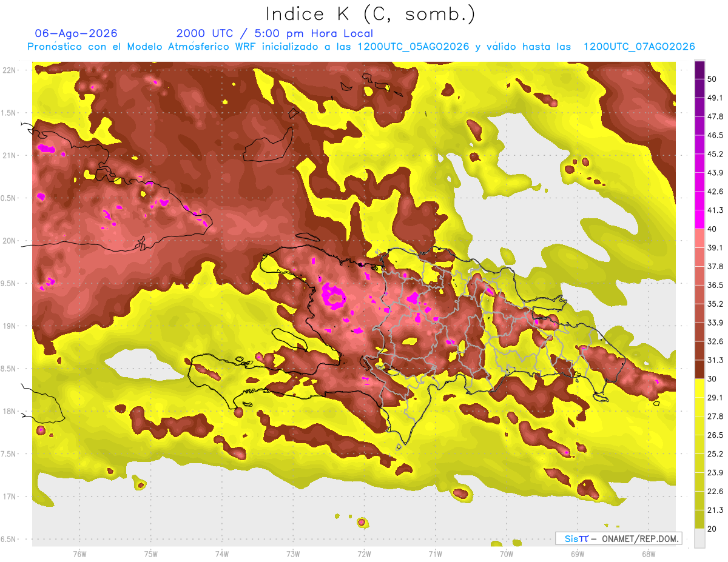Click legend value '23.9'
728x562 pixels.
715,473
